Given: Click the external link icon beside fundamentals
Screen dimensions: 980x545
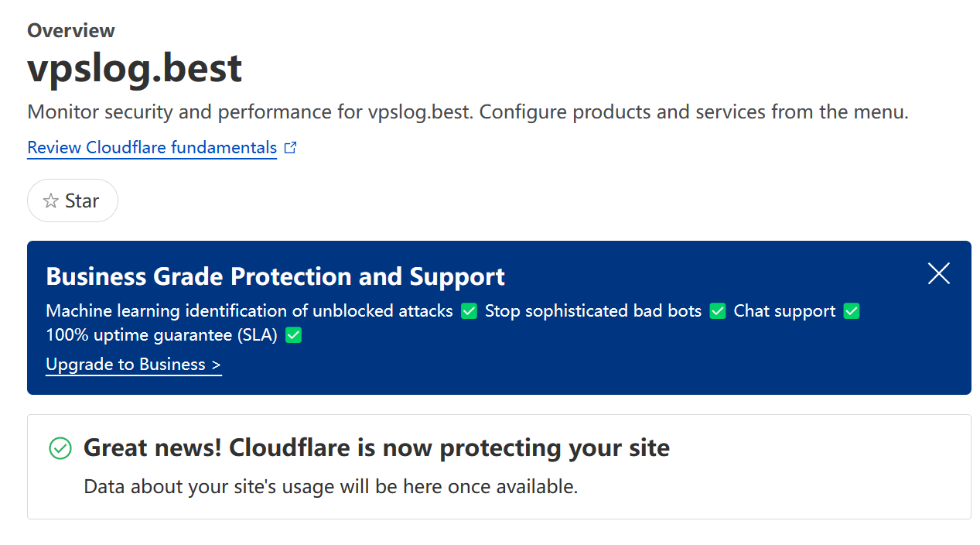Looking at the screenshot, I should click(291, 148).
